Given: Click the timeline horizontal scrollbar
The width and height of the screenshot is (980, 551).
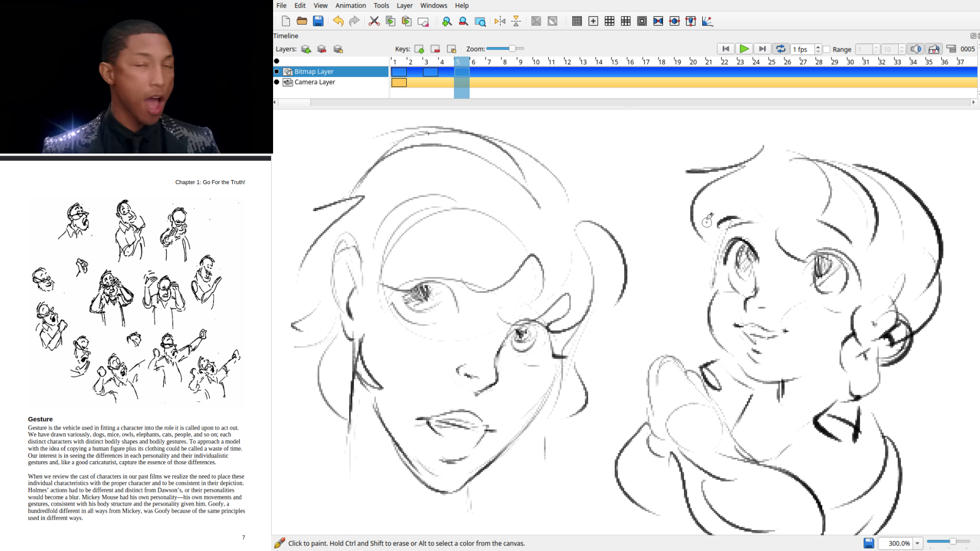Looking at the screenshot, I should point(624,103).
